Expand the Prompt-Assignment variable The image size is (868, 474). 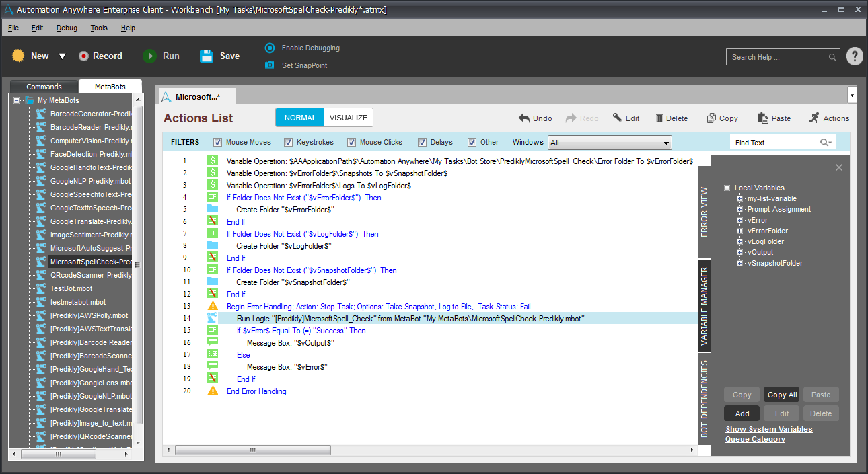[739, 209]
